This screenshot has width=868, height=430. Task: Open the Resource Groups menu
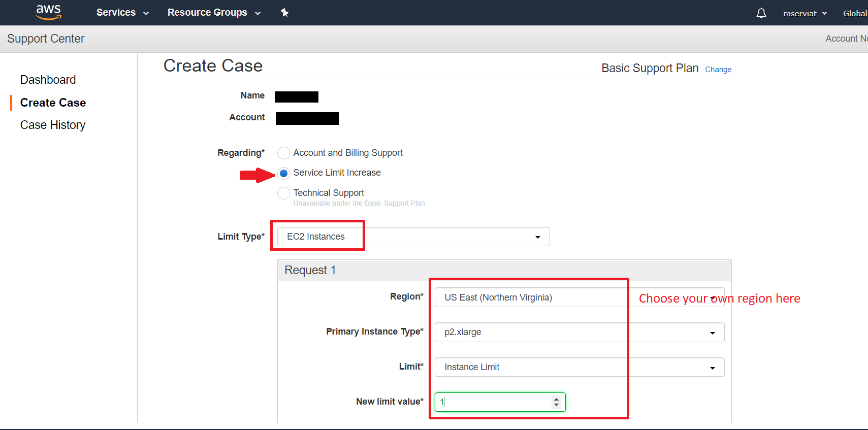[213, 13]
